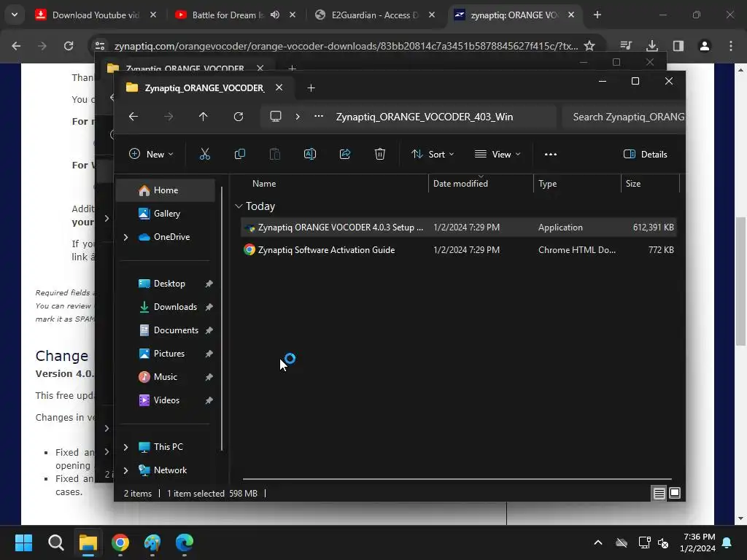Click the Search Zynaptiq_ORANGE box

[623, 117]
